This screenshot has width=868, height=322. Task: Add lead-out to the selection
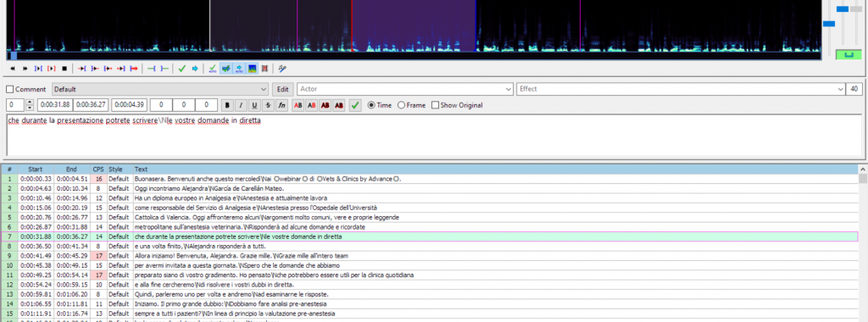click(164, 69)
